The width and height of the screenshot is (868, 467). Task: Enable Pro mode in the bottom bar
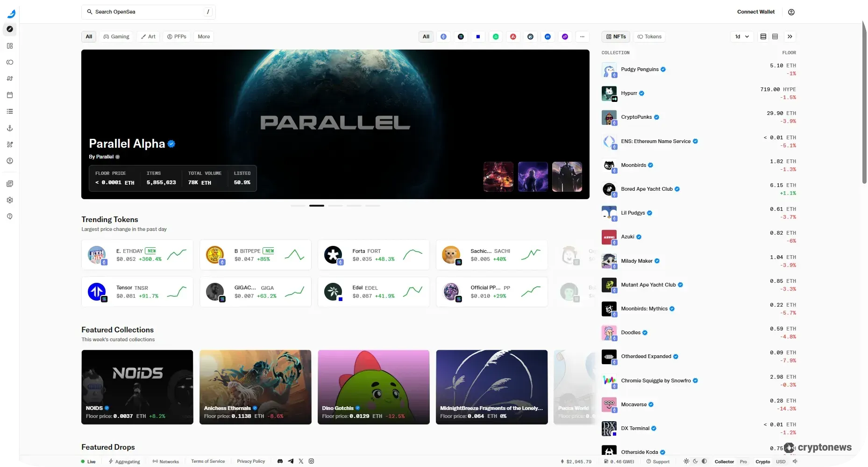pos(743,461)
